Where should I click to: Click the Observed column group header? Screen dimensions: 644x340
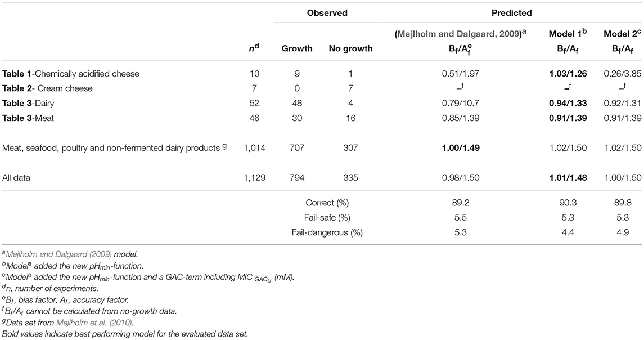pos(327,12)
